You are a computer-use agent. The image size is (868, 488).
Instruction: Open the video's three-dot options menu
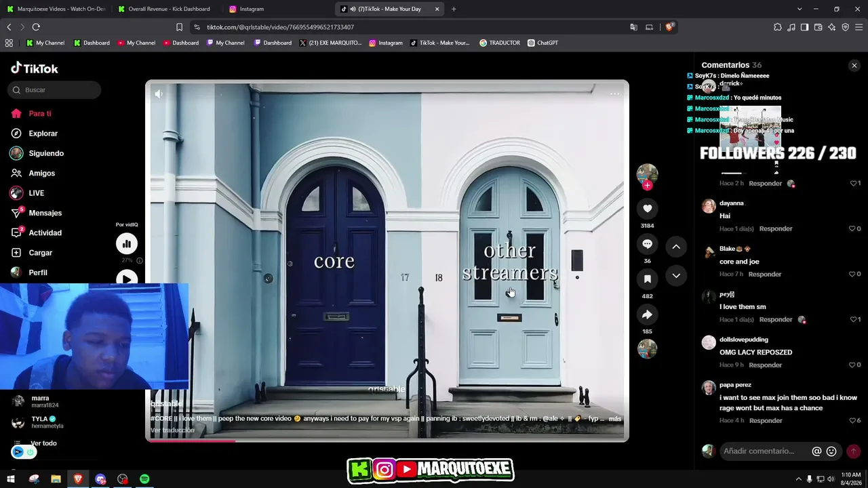[614, 94]
